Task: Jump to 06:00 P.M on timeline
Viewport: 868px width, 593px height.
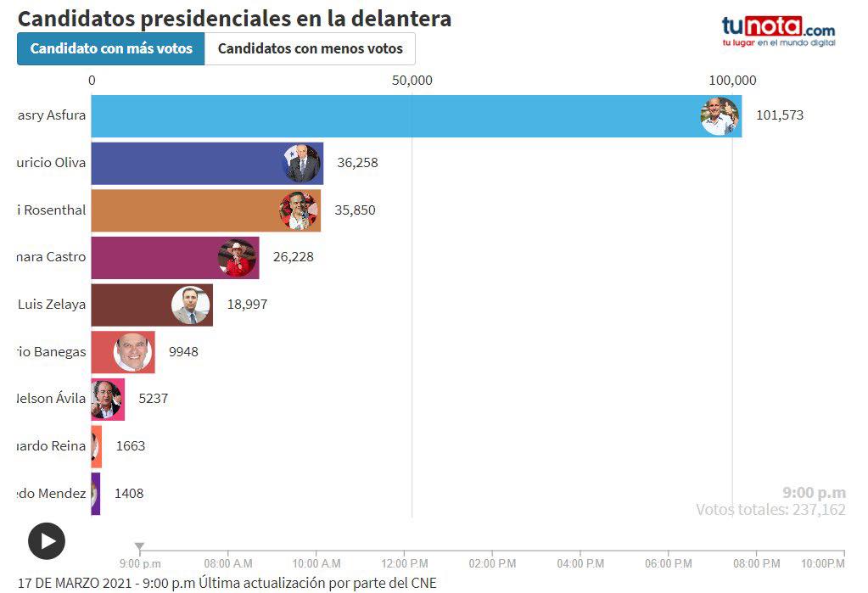Action: pyautogui.click(x=668, y=563)
